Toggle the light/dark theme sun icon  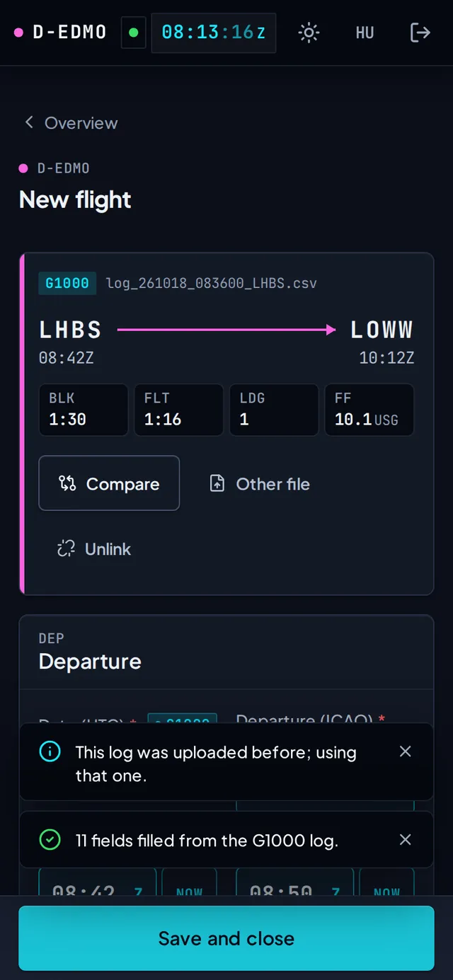coord(309,33)
